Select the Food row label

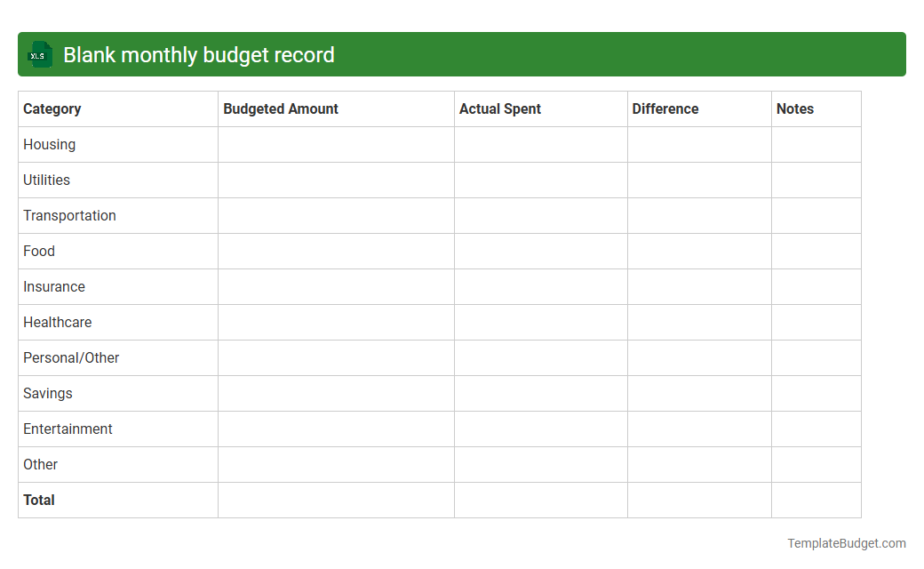click(38, 251)
